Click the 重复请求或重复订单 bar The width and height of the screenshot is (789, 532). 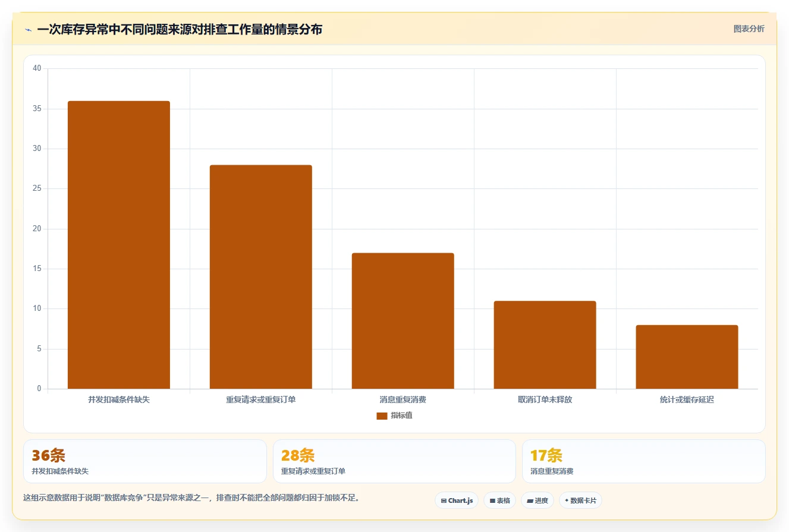pyautogui.click(x=260, y=277)
